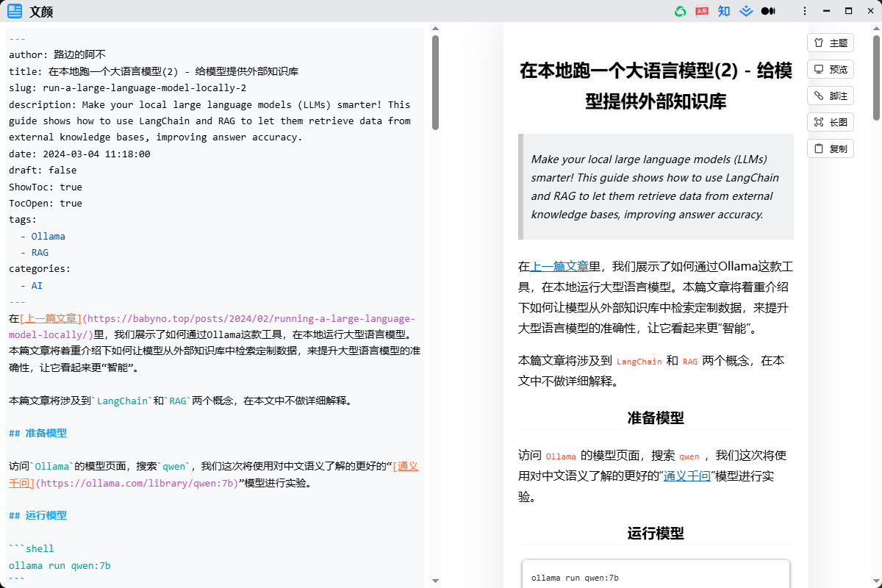Toggle the 脚注 footnote option
The image size is (882, 588).
click(x=831, y=96)
